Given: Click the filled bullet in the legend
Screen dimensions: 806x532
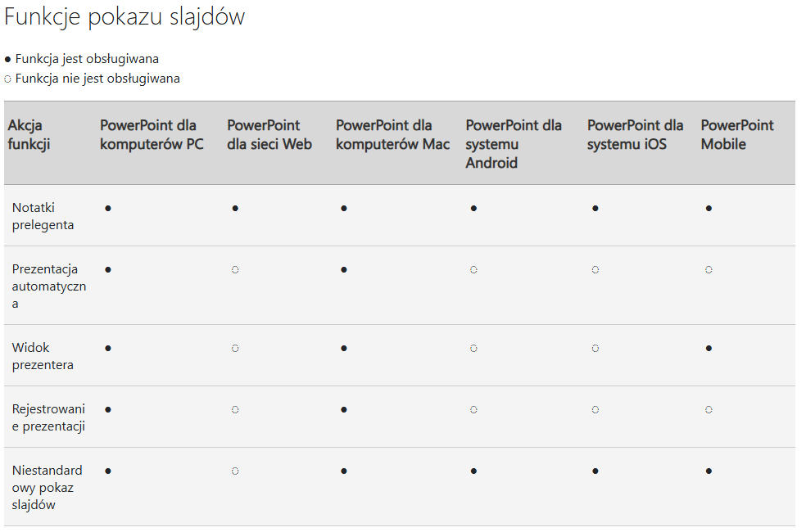Looking at the screenshot, I should pyautogui.click(x=7, y=60).
